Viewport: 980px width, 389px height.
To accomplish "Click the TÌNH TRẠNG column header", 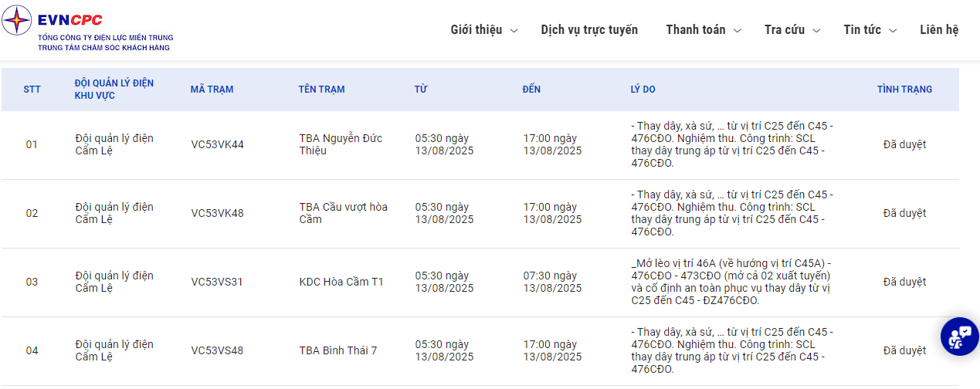I will 904,90.
